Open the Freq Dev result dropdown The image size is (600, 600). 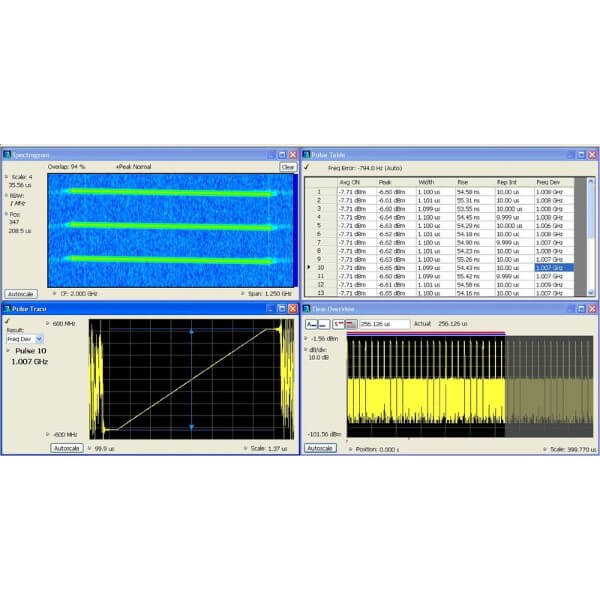pos(39,339)
